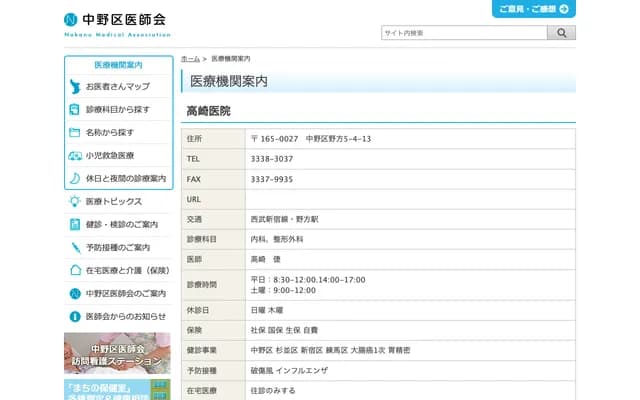Focus the サイト内検索 search field
The image size is (640, 400).
(x=463, y=33)
